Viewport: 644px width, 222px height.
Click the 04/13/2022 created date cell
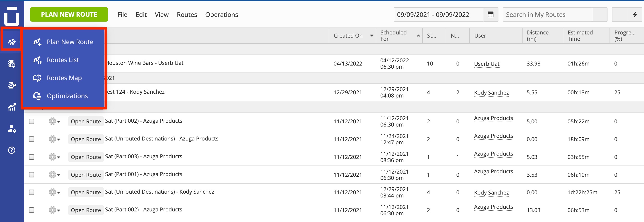(348, 64)
